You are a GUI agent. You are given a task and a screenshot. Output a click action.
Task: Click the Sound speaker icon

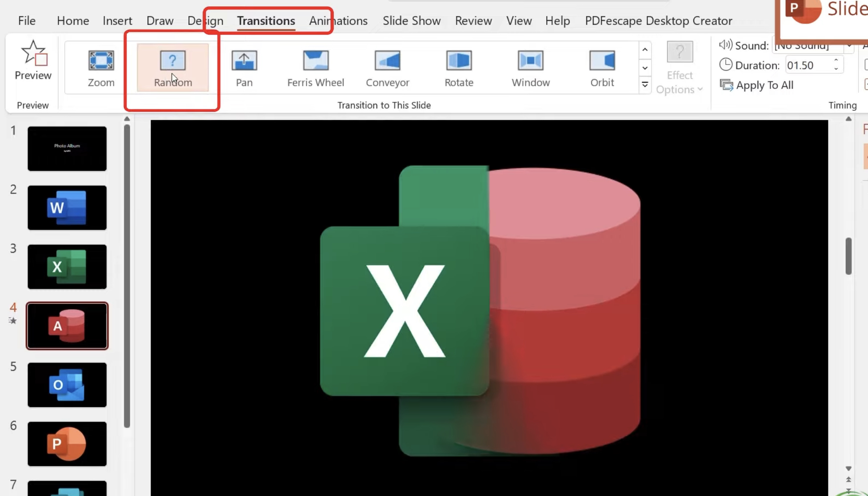(725, 45)
